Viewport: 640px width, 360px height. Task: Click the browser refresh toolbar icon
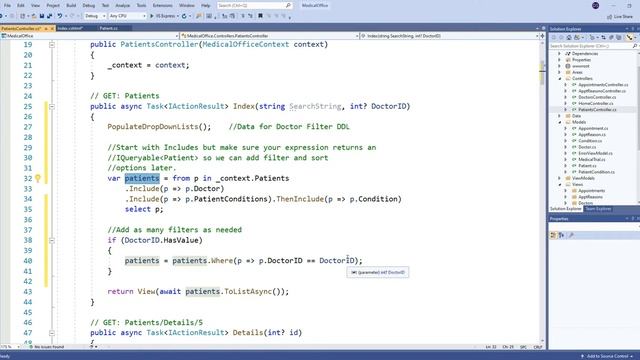click(x=184, y=16)
